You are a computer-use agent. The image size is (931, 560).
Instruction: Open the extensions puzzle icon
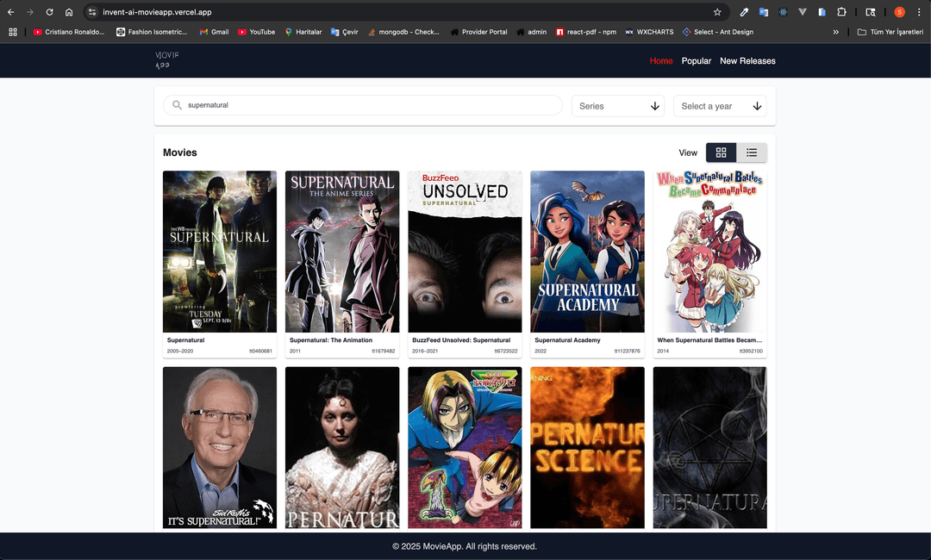(841, 12)
